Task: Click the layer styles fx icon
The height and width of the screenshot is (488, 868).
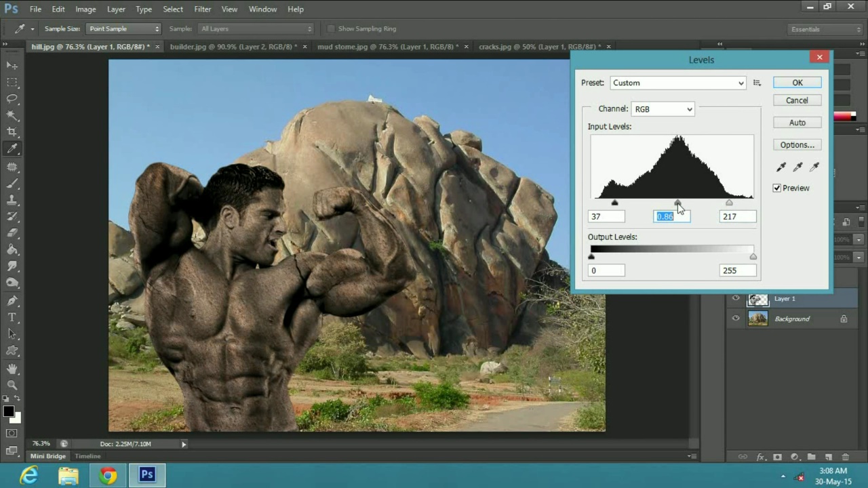Action: tap(761, 457)
